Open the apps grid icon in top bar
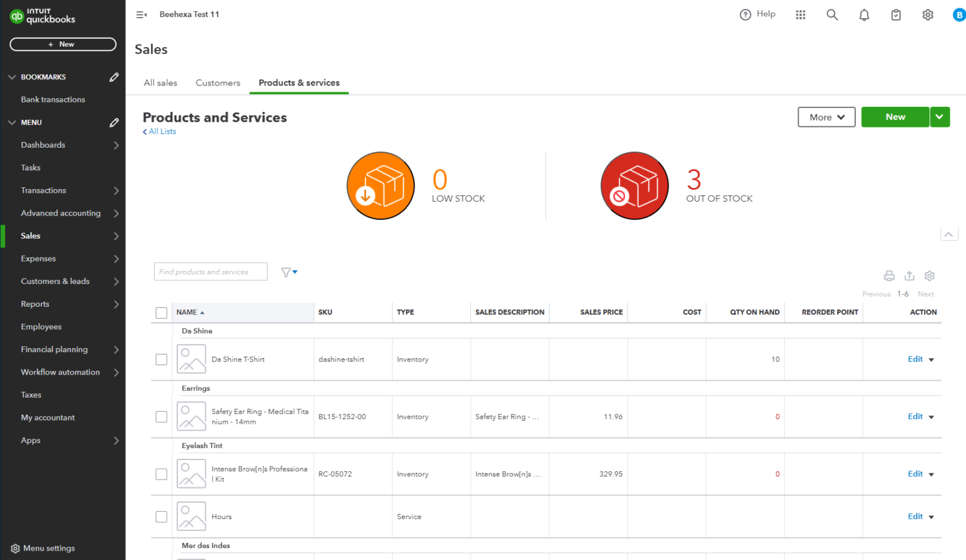 point(800,14)
